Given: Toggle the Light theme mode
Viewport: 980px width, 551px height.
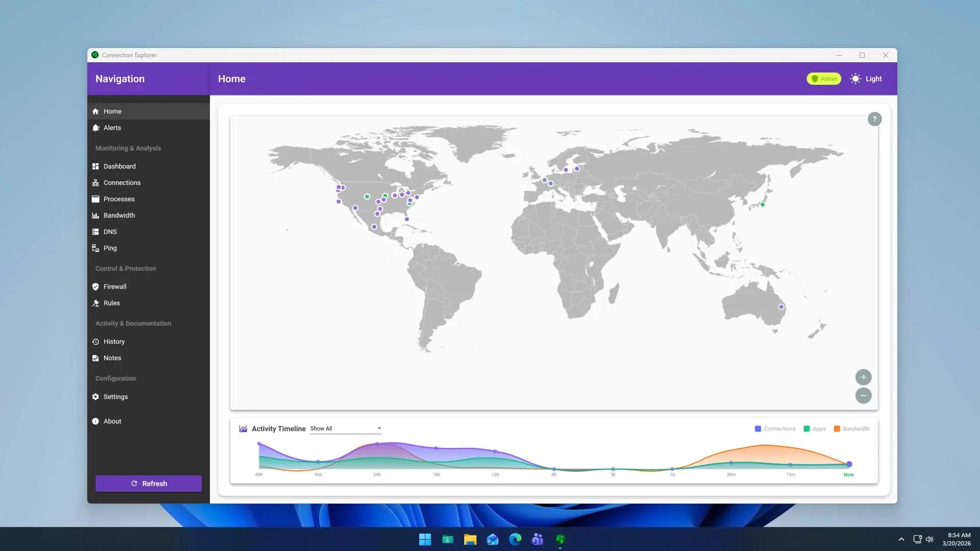Looking at the screenshot, I should click(x=866, y=79).
